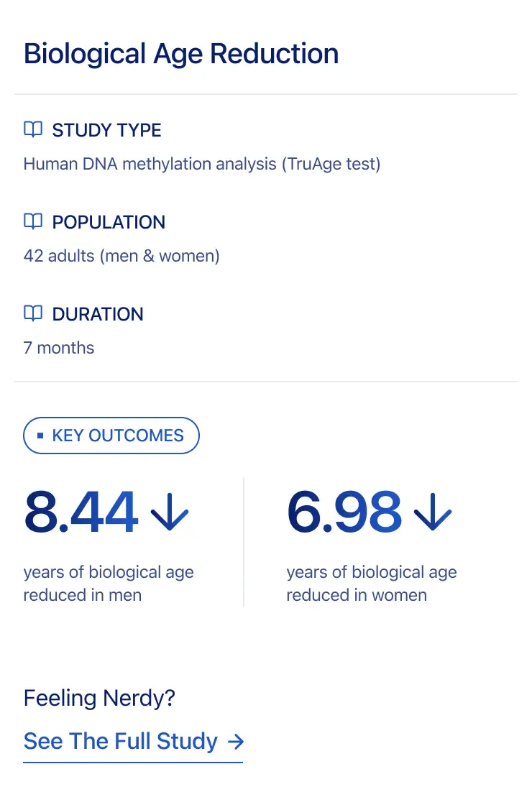Click the book icon beside DURATION
The width and height of the screenshot is (532, 792).
pos(33,313)
